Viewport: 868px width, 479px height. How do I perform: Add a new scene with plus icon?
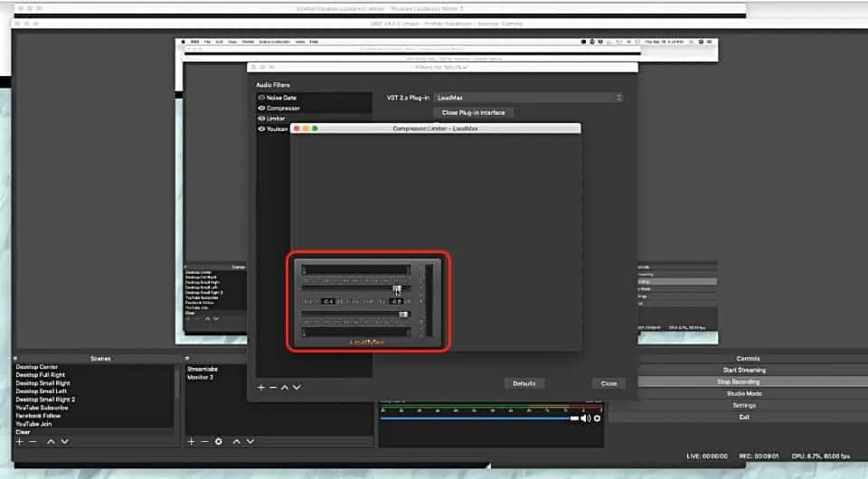pos(19,441)
